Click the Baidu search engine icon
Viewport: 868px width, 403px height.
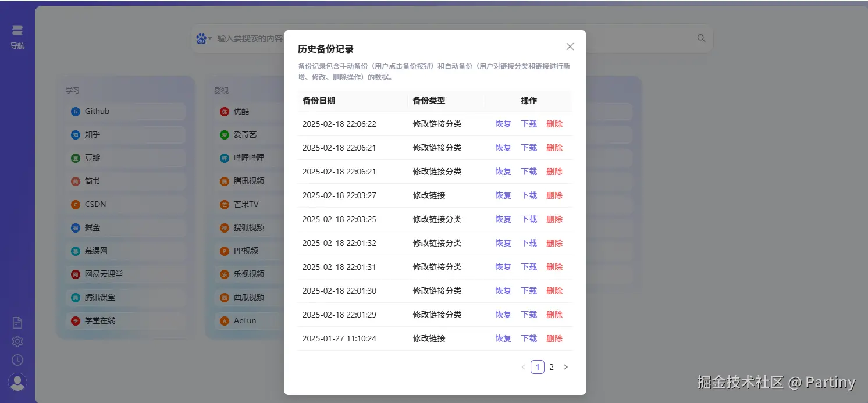(201, 38)
